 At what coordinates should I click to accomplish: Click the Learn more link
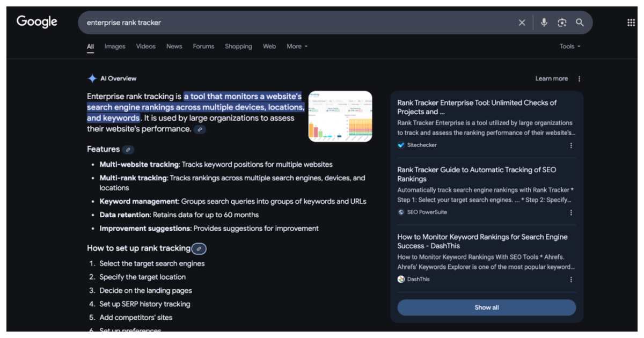coord(551,78)
